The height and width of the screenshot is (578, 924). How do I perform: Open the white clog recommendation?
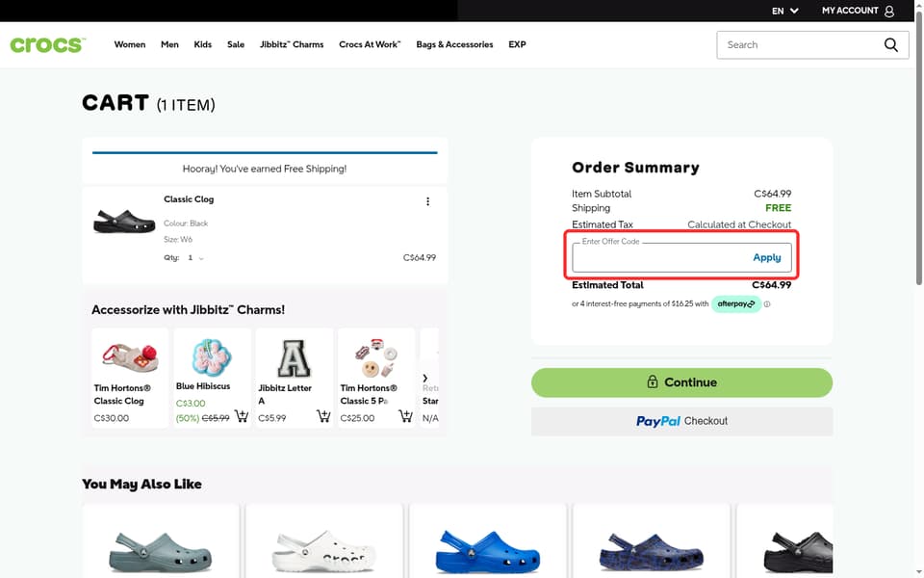point(323,550)
